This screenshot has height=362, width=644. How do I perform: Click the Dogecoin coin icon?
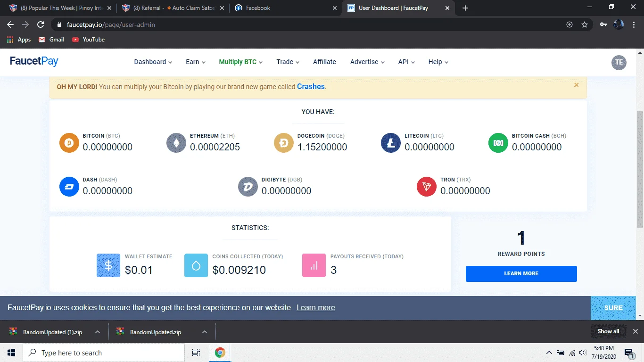point(284,143)
